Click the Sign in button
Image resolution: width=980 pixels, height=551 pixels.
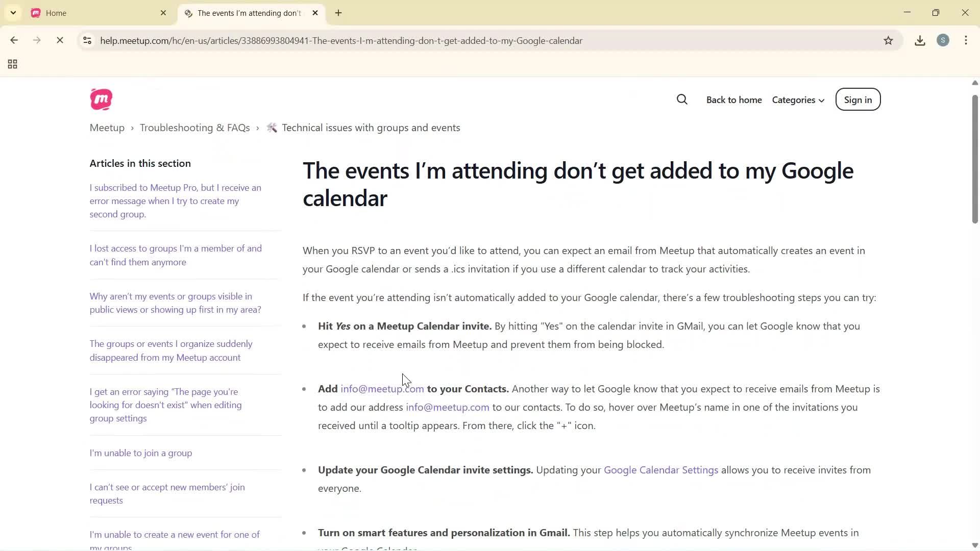(x=857, y=99)
